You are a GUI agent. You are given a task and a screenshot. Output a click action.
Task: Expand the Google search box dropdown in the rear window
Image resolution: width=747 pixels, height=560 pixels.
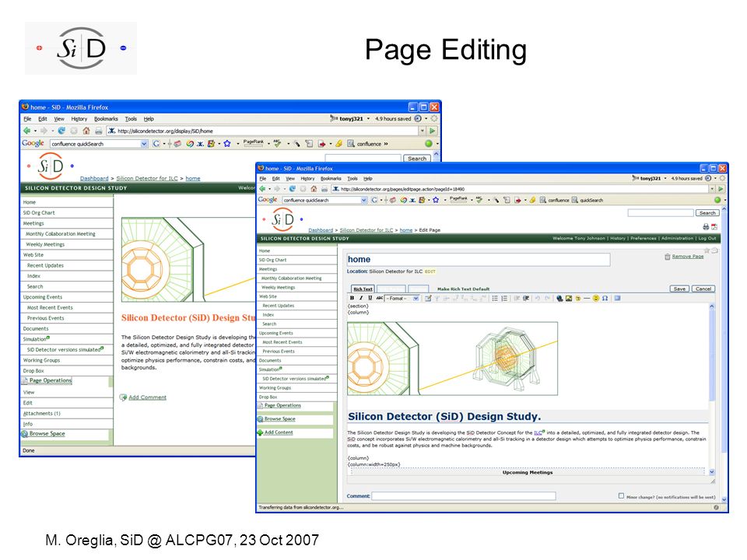pos(145,144)
